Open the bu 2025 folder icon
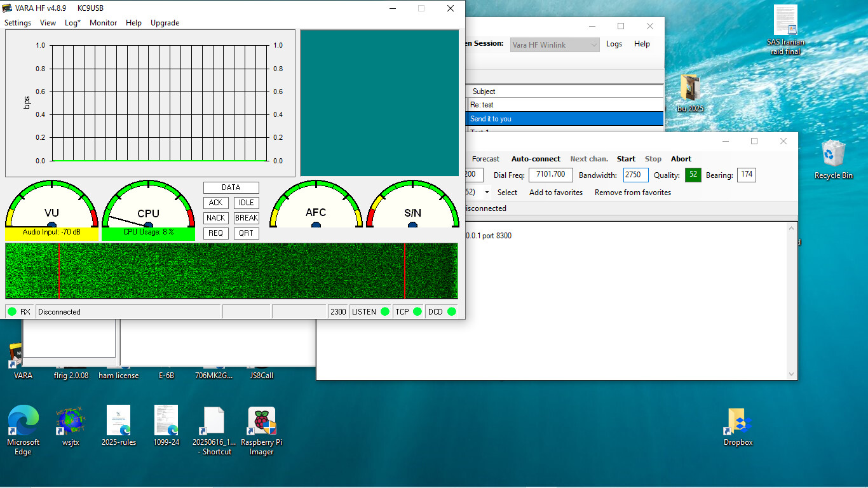This screenshot has width=868, height=488. tap(689, 88)
